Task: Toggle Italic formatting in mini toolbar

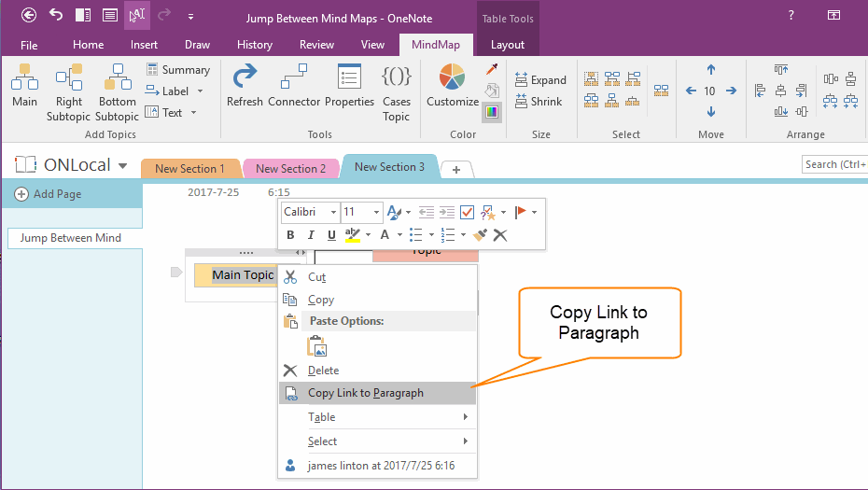Action: pos(311,235)
